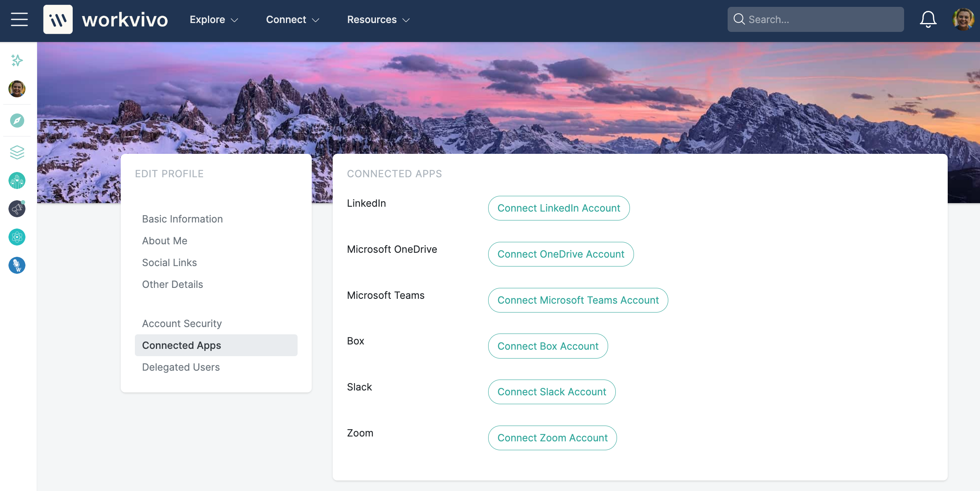The width and height of the screenshot is (980, 491).
Task: Select Connected Apps menu item
Action: (x=216, y=345)
